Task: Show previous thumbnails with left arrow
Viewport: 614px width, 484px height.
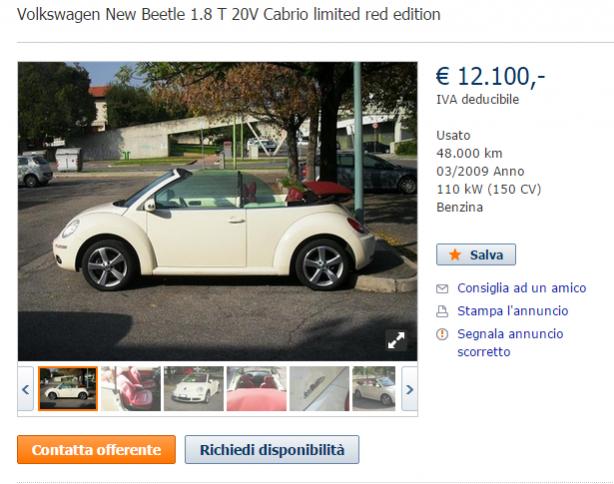Action: coord(26,389)
